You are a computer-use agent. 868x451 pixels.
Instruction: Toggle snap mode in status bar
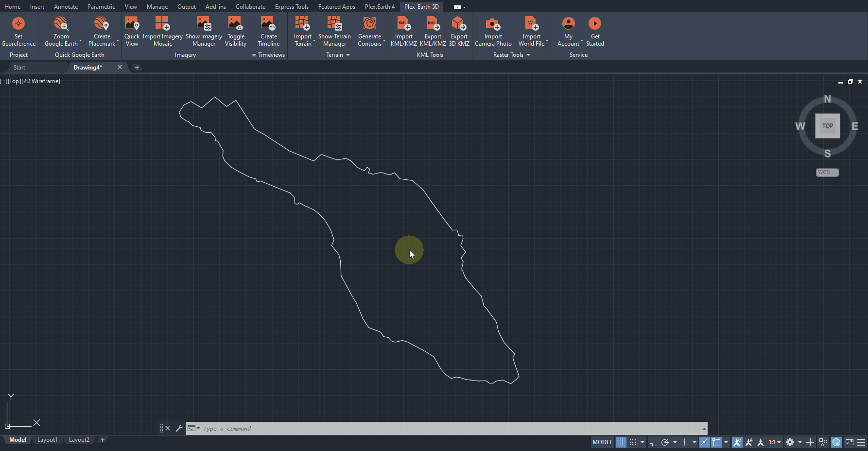coord(632,442)
